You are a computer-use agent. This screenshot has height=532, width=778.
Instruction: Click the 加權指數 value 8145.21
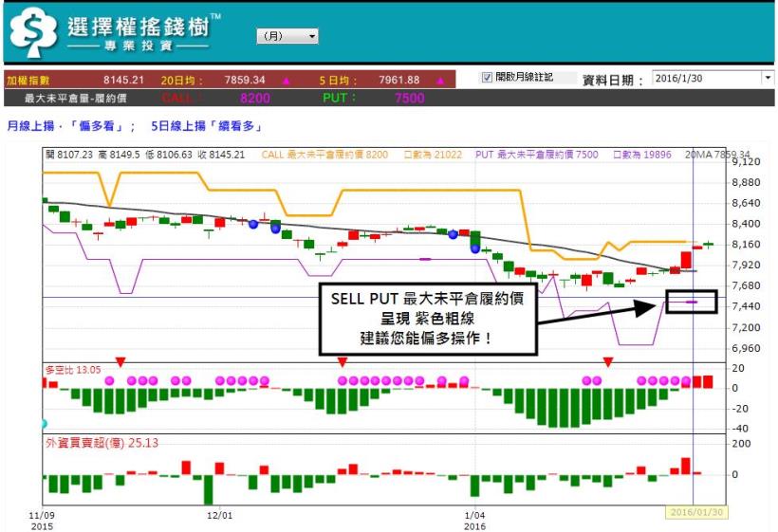click(123, 80)
